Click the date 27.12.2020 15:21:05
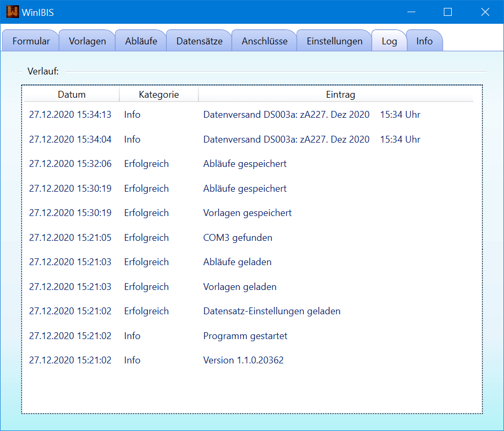The image size is (504, 431). point(70,238)
